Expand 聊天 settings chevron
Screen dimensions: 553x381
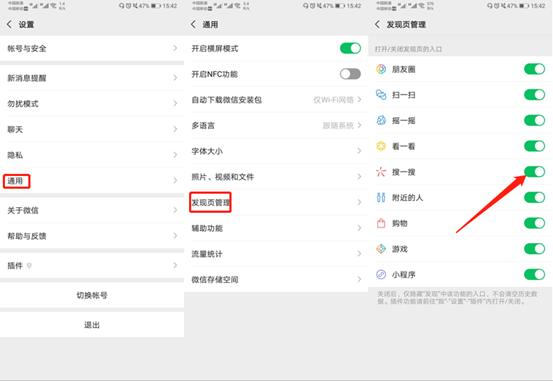click(175, 129)
